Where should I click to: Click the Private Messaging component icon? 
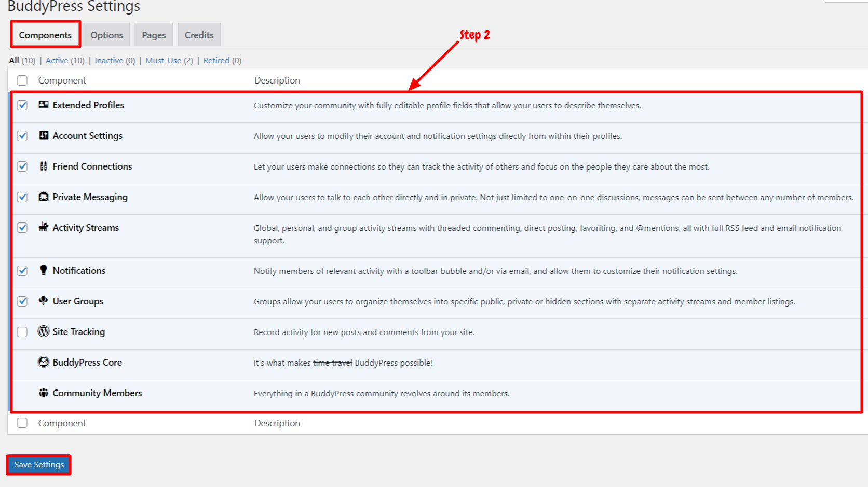click(x=44, y=197)
